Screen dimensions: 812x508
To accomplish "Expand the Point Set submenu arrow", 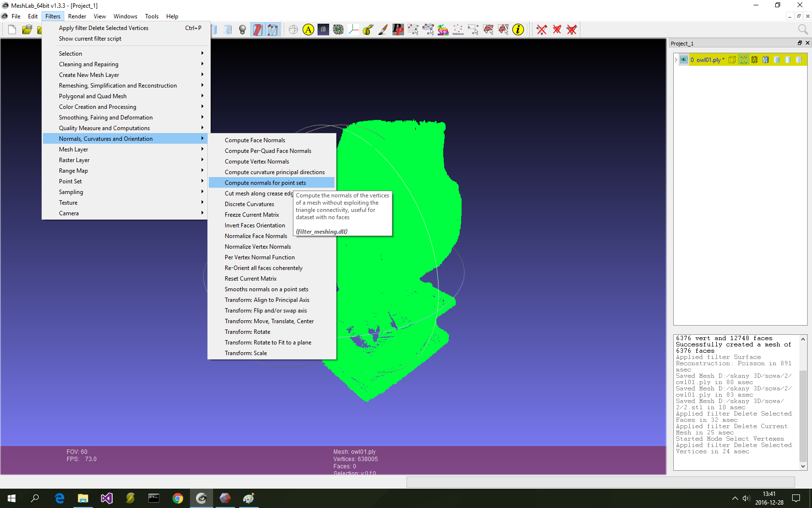I will [x=203, y=181].
